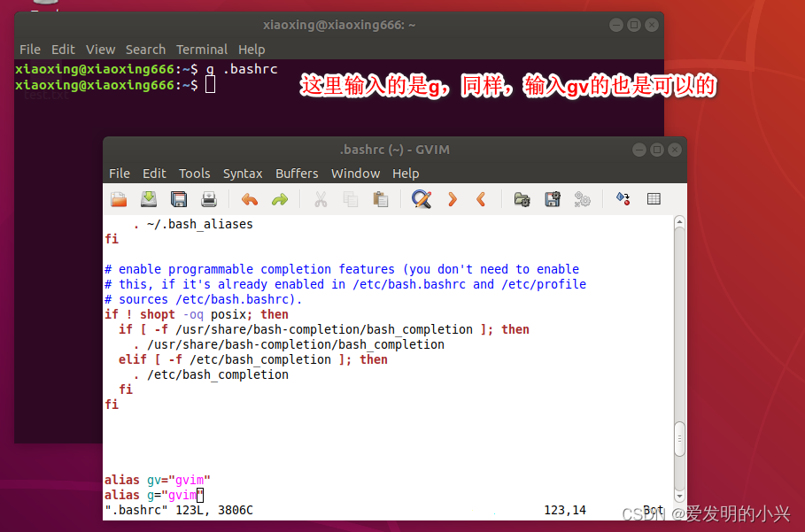Click the Cut scissors icon in GVIM

pos(321,199)
